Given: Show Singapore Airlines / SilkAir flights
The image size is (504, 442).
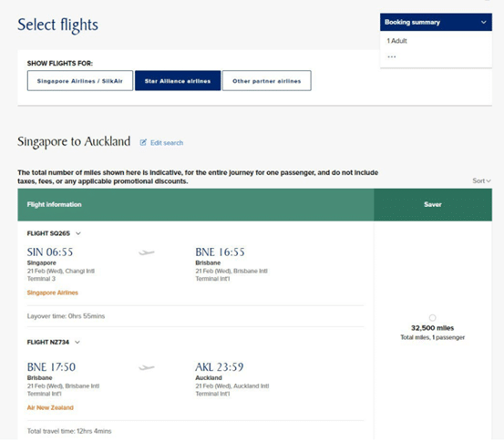Looking at the screenshot, I should coord(80,81).
